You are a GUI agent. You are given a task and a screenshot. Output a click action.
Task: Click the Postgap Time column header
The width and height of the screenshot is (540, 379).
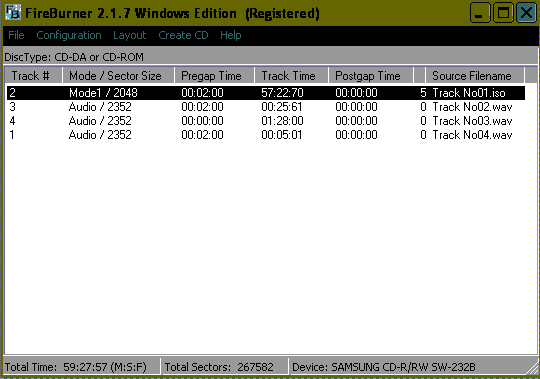pos(371,75)
